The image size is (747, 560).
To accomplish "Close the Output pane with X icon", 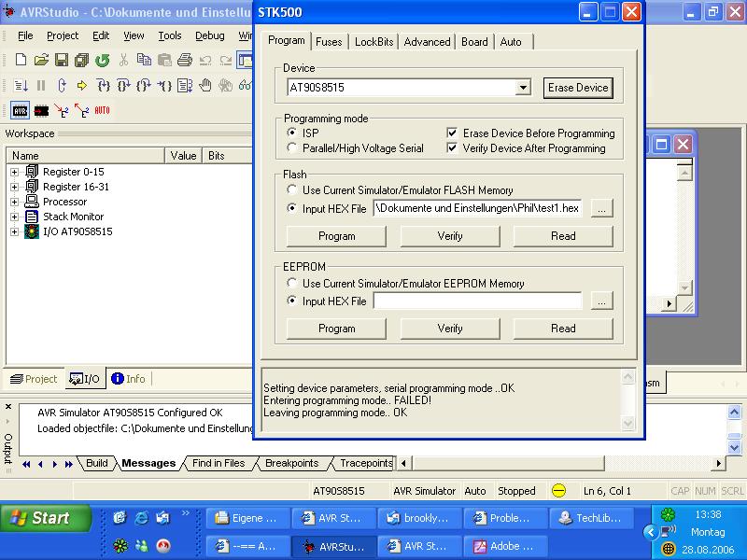I will click(x=8, y=407).
